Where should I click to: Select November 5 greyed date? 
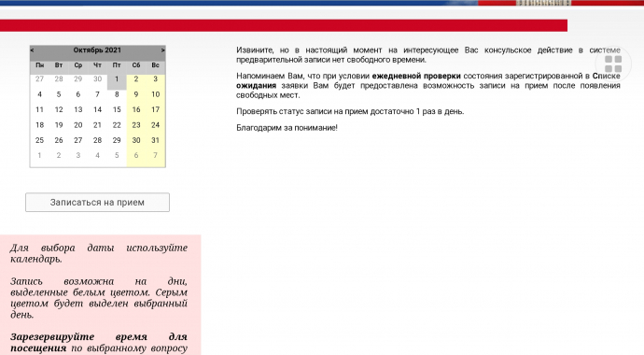click(117, 155)
